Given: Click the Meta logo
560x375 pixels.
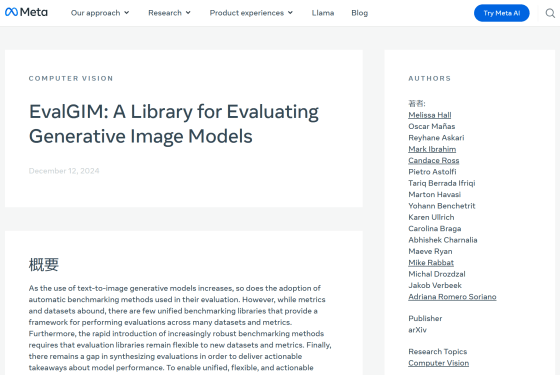Looking at the screenshot, I should click(26, 12).
